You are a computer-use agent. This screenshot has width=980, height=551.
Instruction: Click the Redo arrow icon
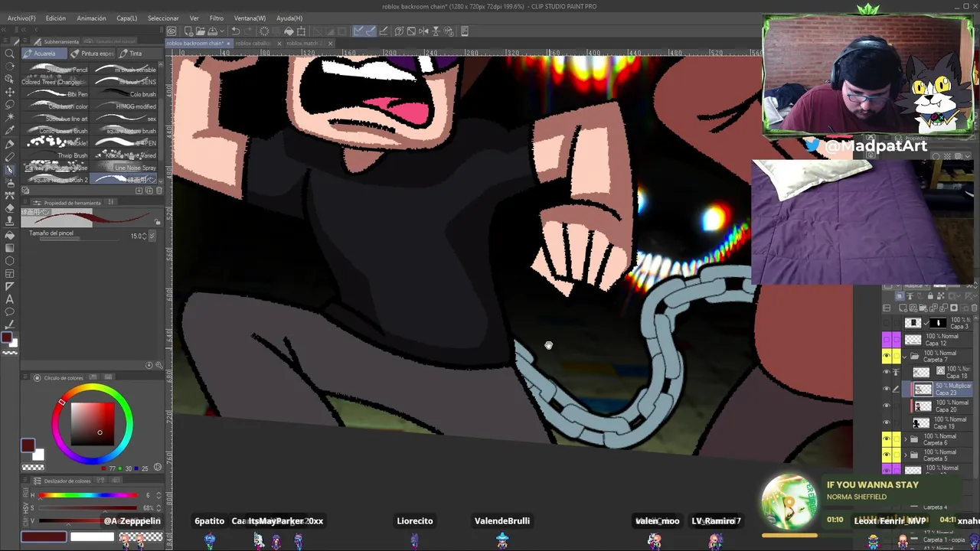tap(248, 31)
